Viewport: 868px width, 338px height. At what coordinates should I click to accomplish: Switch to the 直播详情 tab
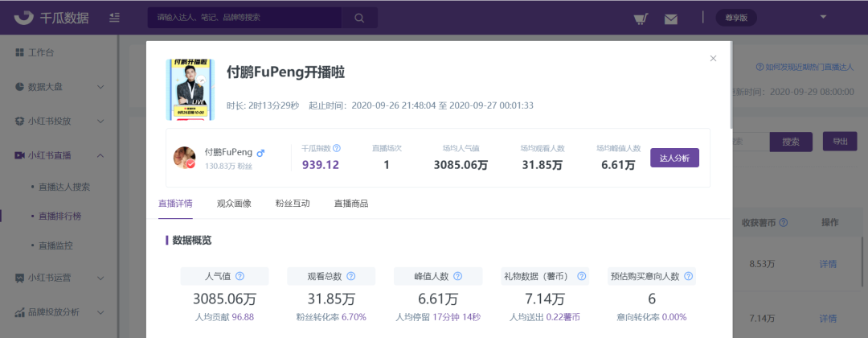coord(175,204)
